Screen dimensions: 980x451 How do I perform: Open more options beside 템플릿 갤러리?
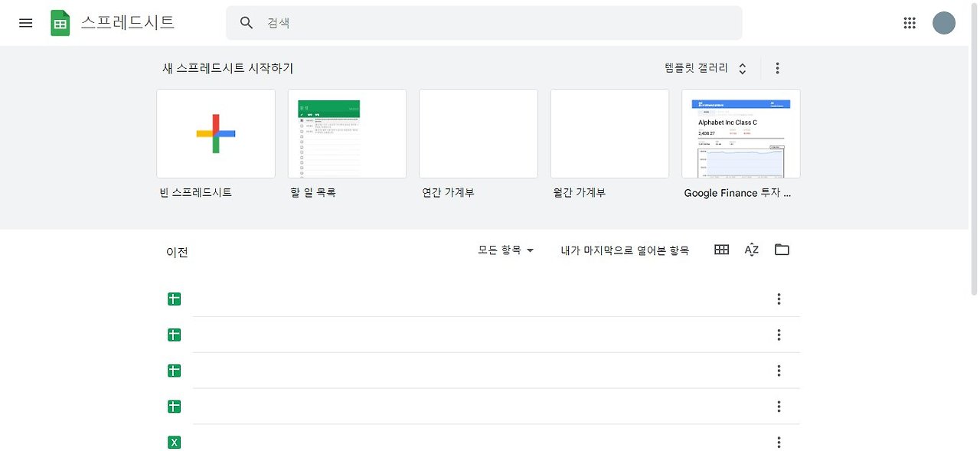point(778,68)
